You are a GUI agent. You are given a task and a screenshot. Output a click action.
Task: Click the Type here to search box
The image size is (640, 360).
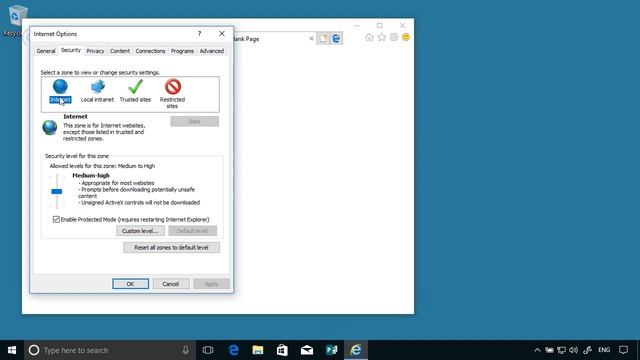[x=110, y=350]
